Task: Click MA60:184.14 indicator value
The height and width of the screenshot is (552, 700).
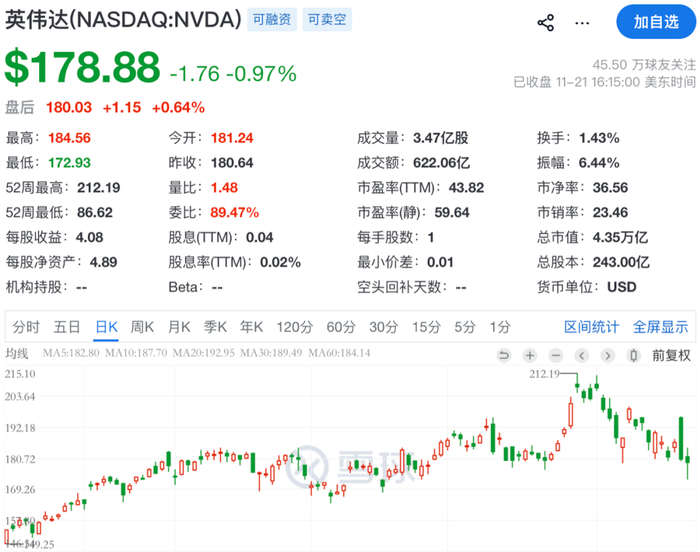Action: pyautogui.click(x=339, y=353)
